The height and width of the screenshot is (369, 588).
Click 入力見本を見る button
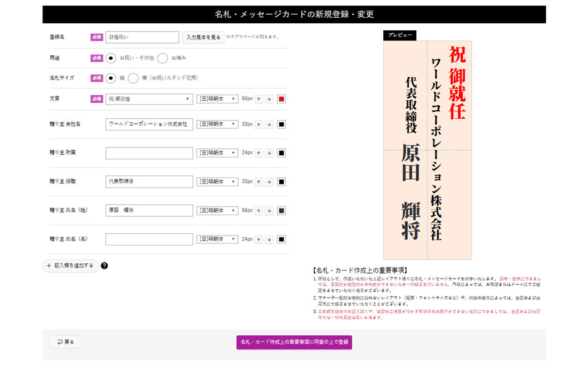[203, 37]
